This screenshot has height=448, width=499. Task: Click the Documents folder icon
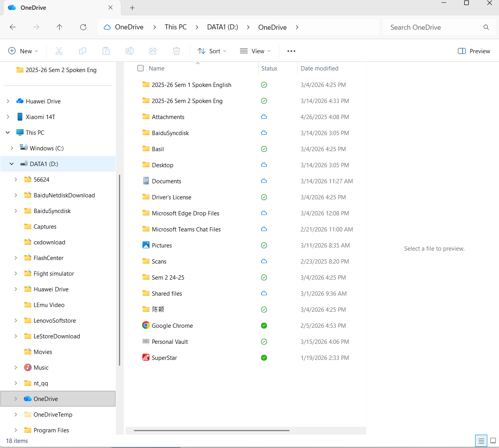coord(146,181)
